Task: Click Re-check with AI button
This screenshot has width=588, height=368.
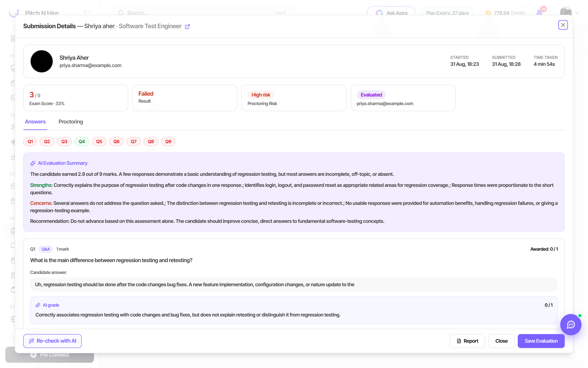Action: pyautogui.click(x=52, y=341)
